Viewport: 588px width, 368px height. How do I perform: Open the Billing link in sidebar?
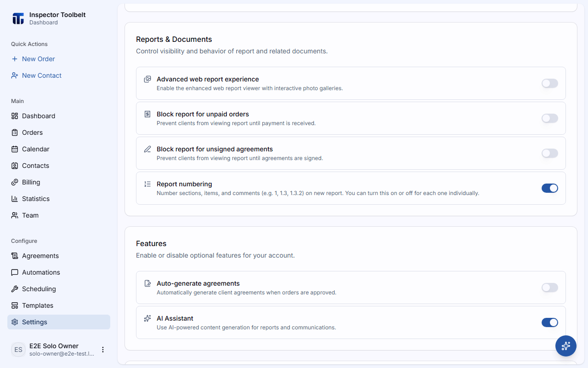click(x=59, y=182)
